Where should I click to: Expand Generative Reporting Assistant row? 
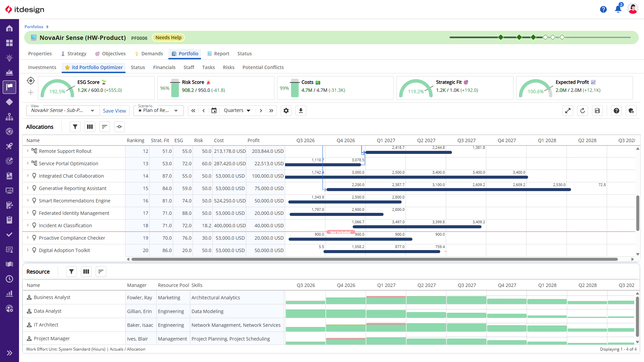coord(28,188)
